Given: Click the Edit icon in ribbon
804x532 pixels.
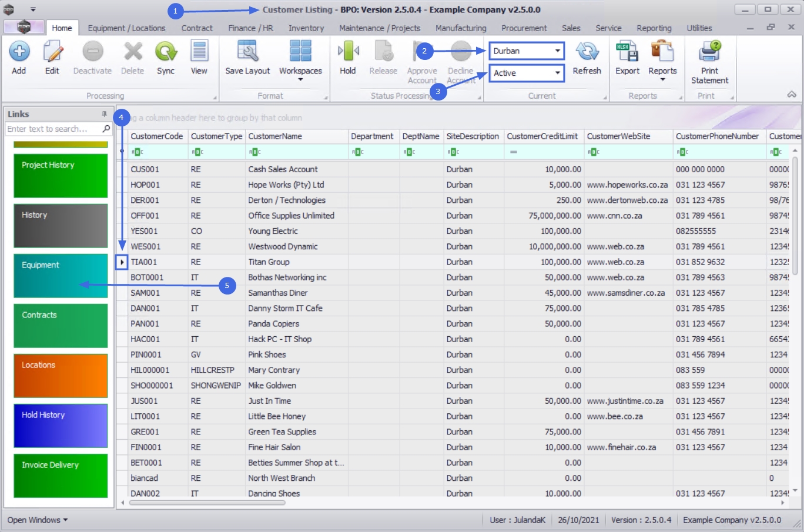Looking at the screenshot, I should pos(52,52).
